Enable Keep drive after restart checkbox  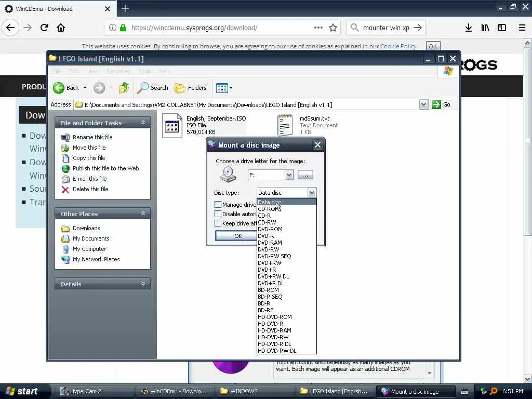click(218, 223)
